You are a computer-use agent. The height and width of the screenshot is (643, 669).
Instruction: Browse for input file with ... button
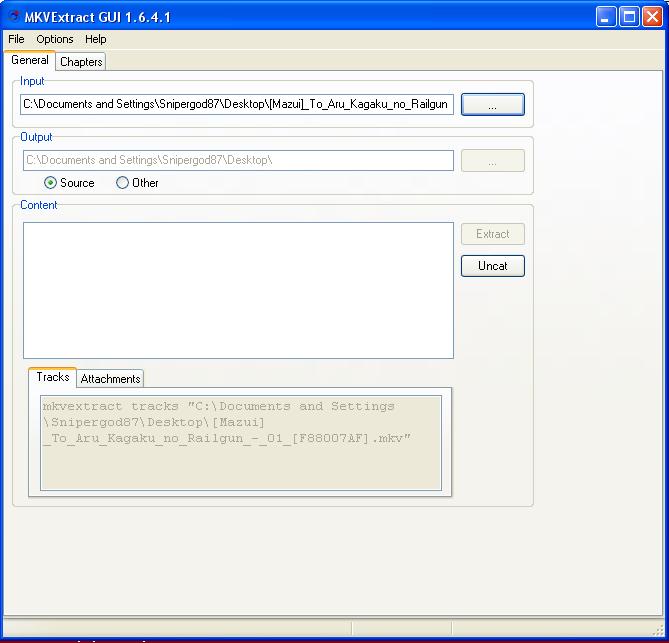pyautogui.click(x=493, y=105)
